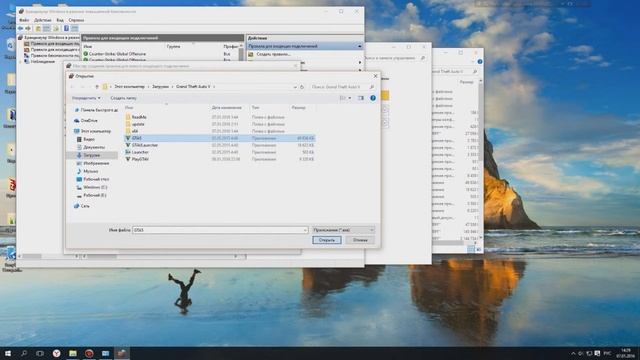Screen dimensions: 640x360
Task: Click Загрузки in the address breadcrumb
Action: point(160,87)
